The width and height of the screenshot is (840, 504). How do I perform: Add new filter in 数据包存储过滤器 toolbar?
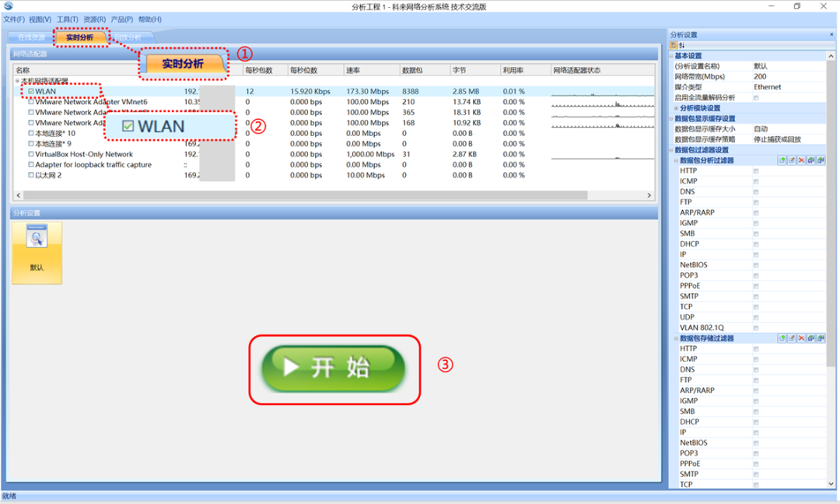click(x=782, y=338)
